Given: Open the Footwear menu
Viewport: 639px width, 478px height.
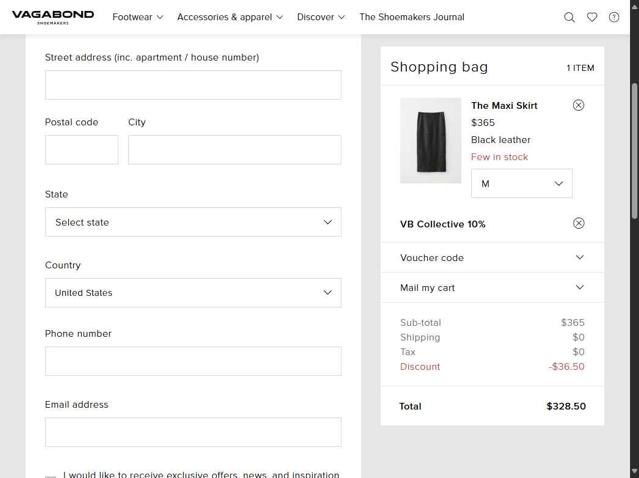Looking at the screenshot, I should [x=138, y=17].
